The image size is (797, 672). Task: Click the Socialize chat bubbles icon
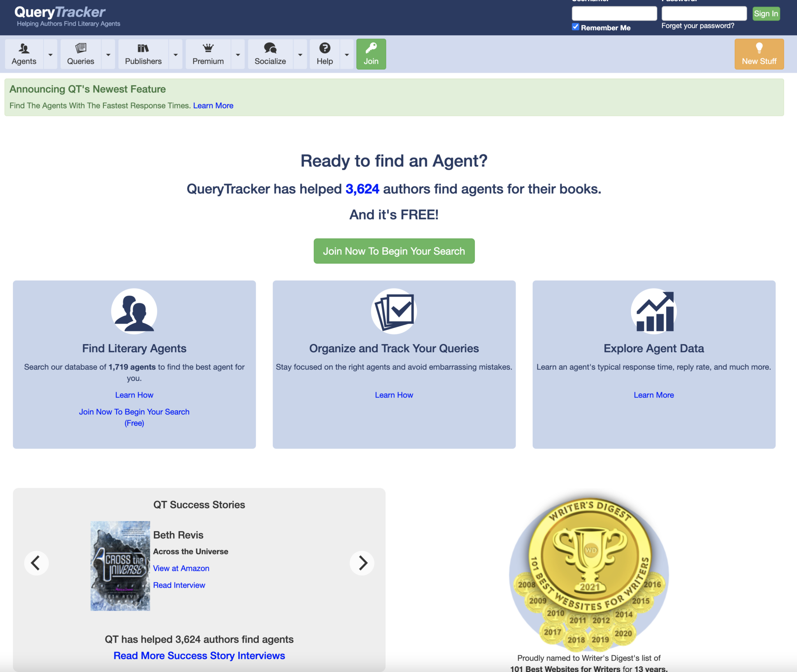coord(270,48)
